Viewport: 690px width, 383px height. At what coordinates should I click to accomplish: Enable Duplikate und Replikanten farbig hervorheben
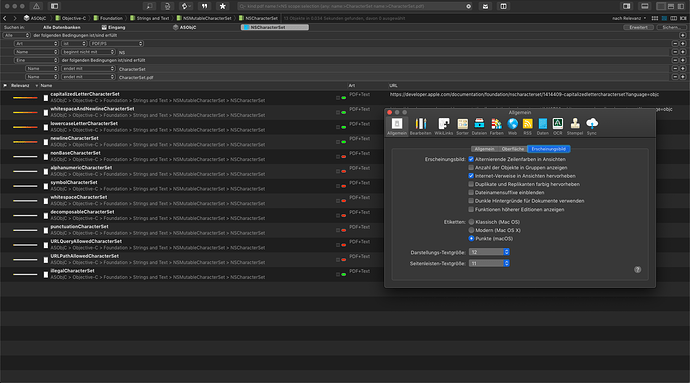471,184
